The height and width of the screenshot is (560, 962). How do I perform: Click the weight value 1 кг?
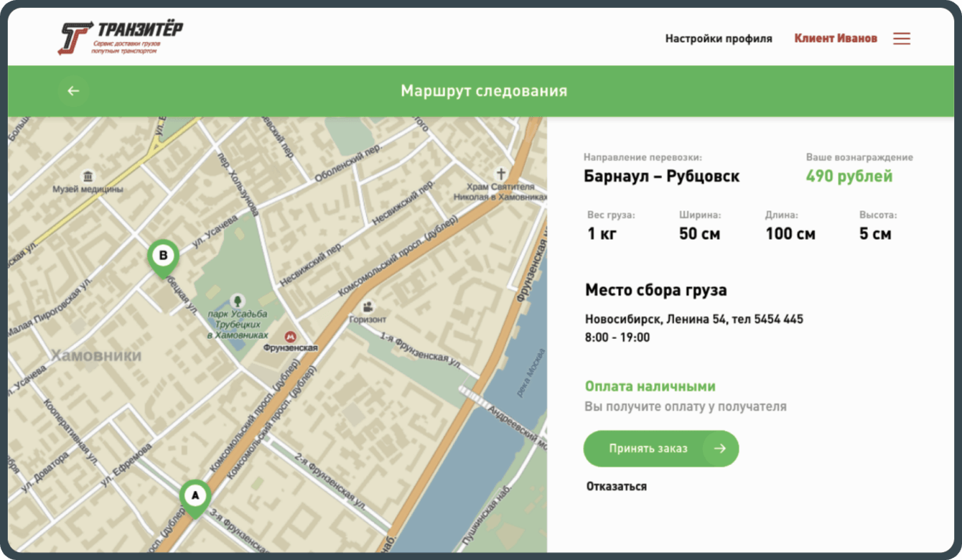[602, 234]
